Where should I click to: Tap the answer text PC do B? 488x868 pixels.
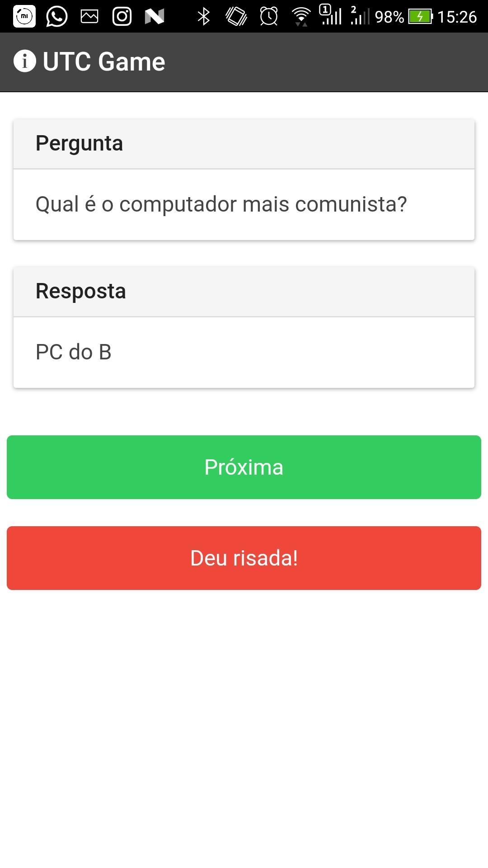click(x=75, y=352)
